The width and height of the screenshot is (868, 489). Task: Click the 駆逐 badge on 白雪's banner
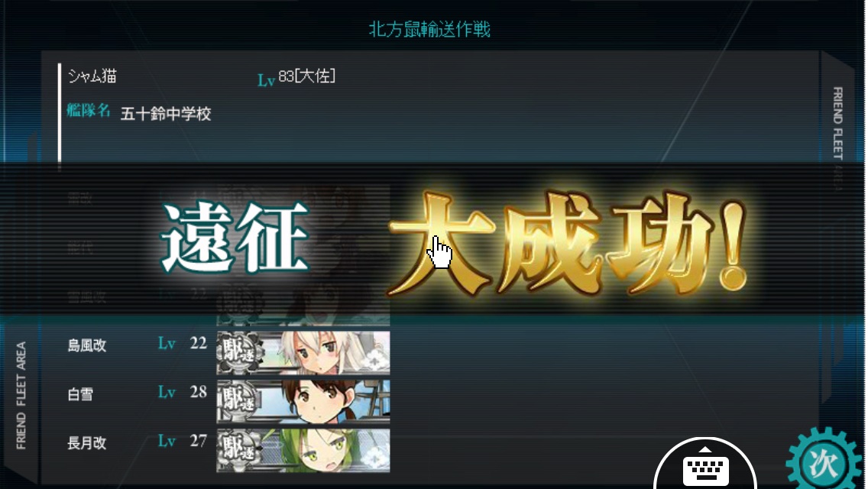click(x=239, y=401)
